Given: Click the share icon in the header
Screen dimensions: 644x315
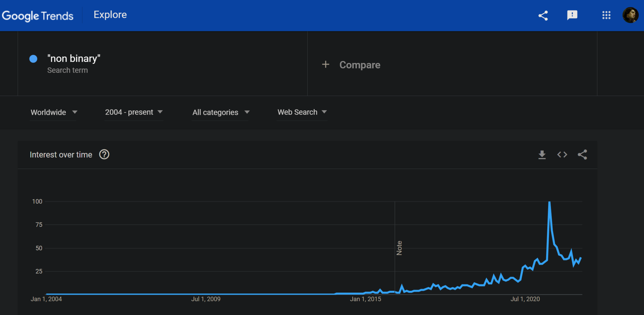Looking at the screenshot, I should pyautogui.click(x=543, y=15).
